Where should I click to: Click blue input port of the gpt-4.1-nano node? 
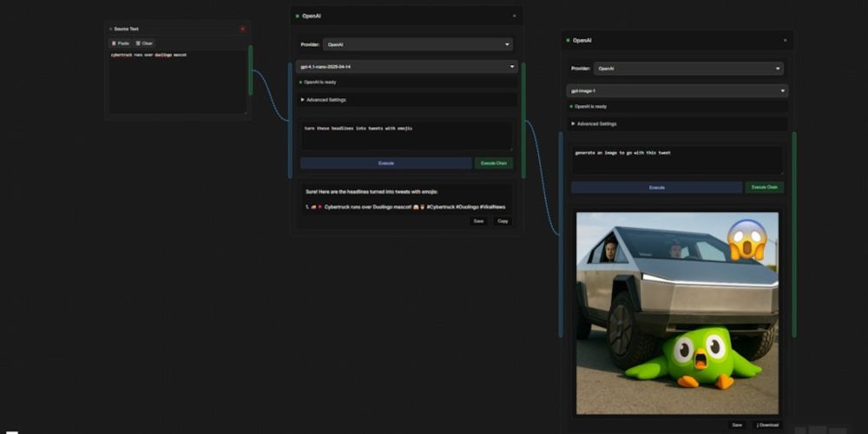click(x=290, y=121)
